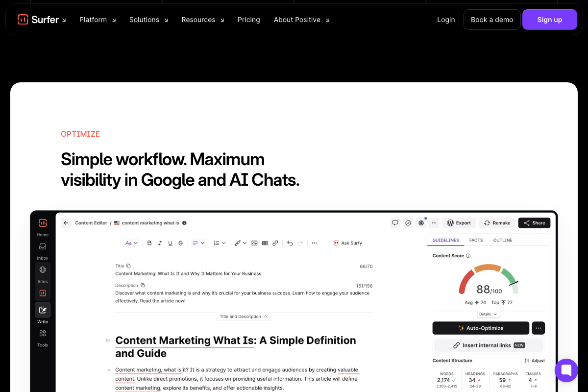
Task: Click the checkmark circle icon in top bar
Action: (x=408, y=223)
